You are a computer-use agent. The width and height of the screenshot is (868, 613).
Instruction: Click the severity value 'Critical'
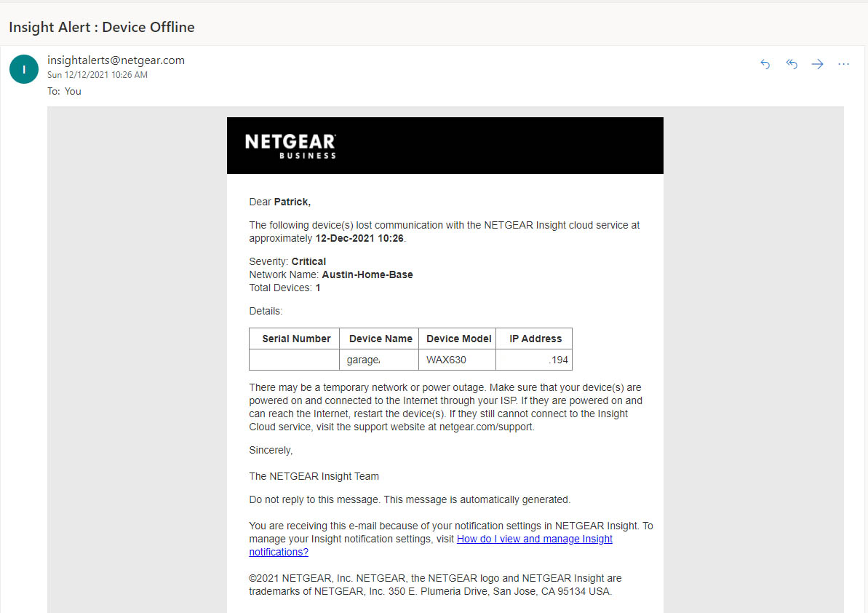[309, 261]
